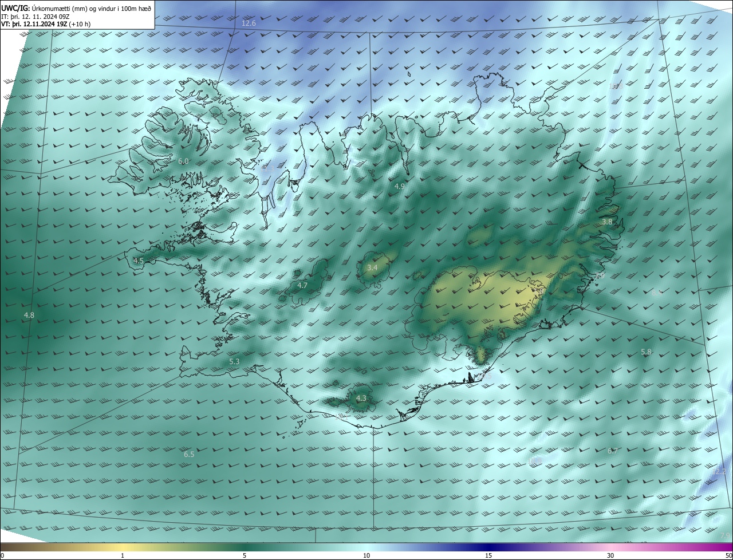Click the 3.4 value label on the glacier
The height and width of the screenshot is (560, 733).
click(x=372, y=267)
